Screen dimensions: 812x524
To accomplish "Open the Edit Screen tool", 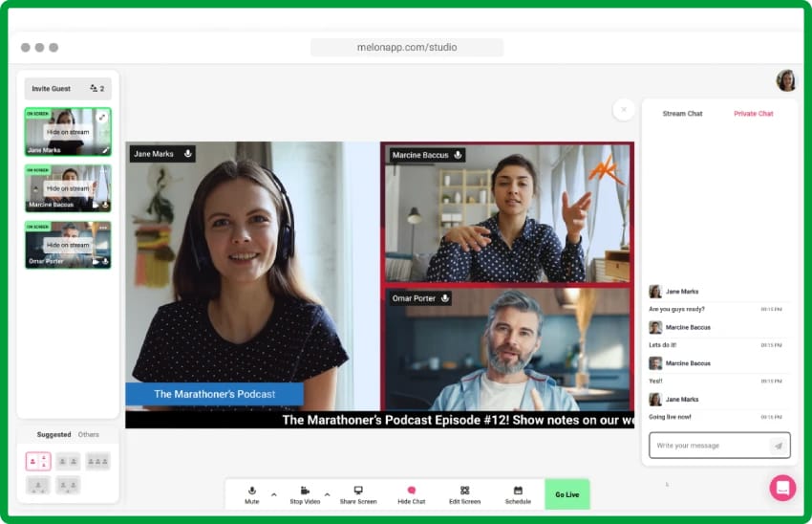I will tap(464, 491).
